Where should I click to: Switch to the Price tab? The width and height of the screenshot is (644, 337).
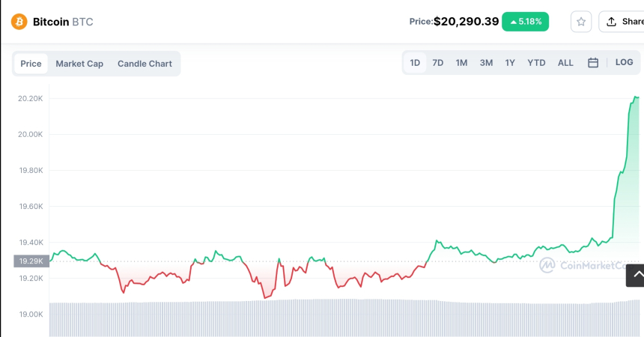(x=31, y=64)
